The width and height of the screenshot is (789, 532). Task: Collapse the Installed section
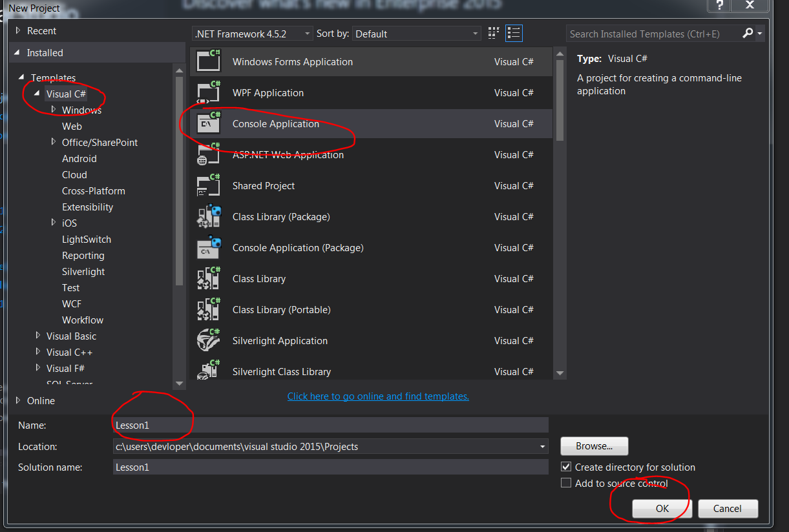tap(18, 53)
